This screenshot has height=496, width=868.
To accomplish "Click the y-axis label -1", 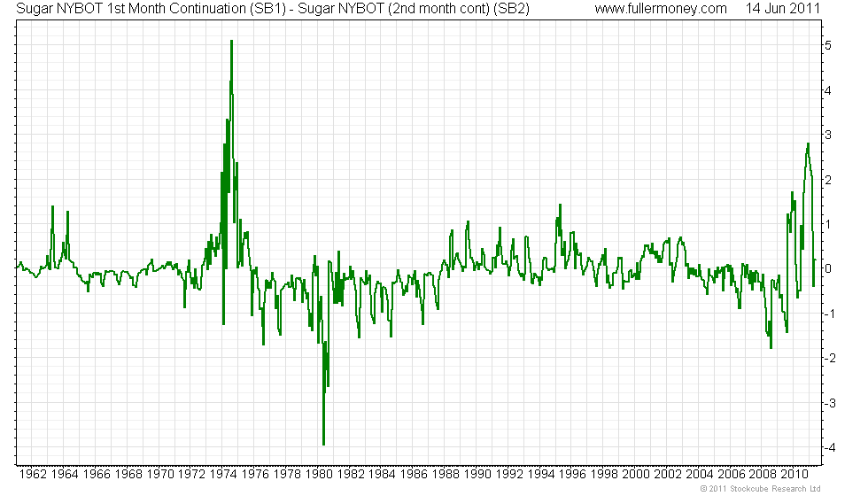I will [830, 314].
